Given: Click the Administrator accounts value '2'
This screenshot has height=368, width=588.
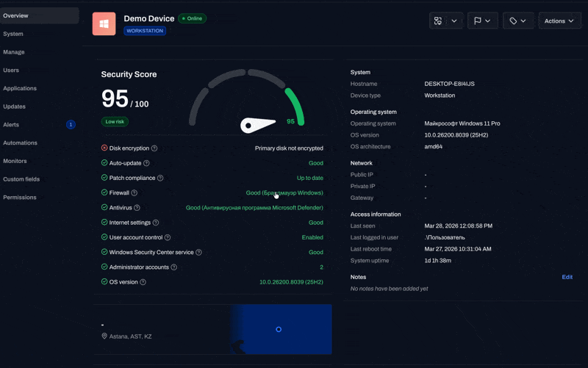Looking at the screenshot, I should 321,267.
